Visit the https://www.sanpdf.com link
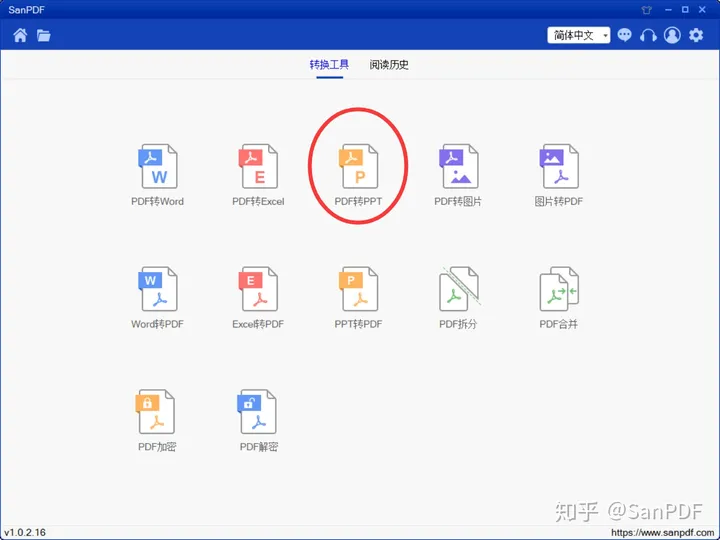The image size is (720, 540). pyautogui.click(x=662, y=533)
